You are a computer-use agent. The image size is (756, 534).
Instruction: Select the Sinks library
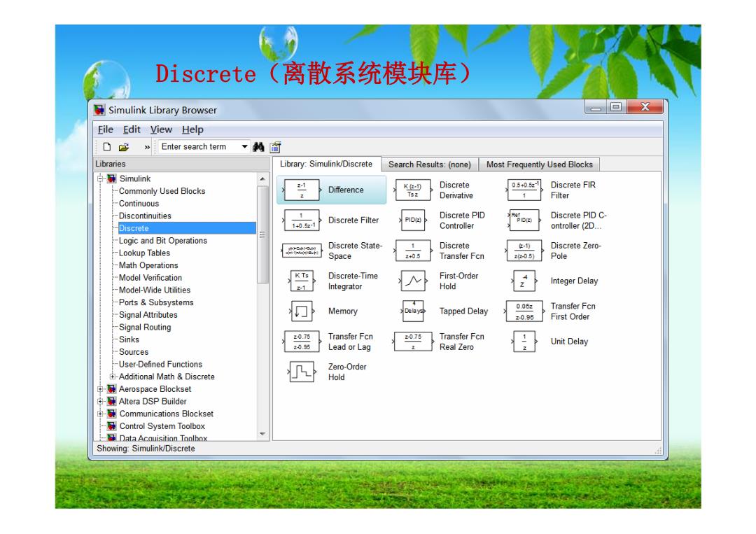(129, 339)
